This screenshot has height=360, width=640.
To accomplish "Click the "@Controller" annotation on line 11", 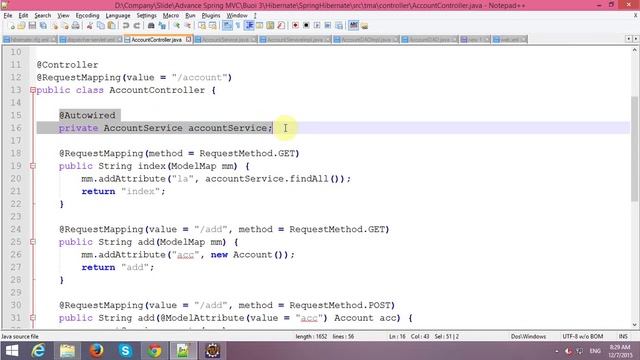I will tap(67, 65).
